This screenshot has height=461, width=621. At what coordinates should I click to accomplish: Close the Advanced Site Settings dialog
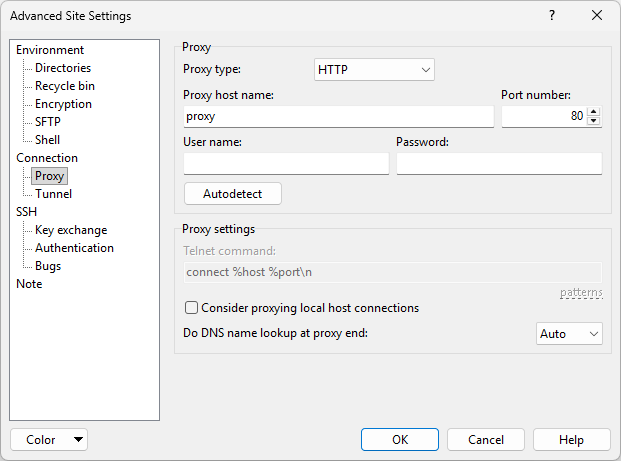click(597, 16)
